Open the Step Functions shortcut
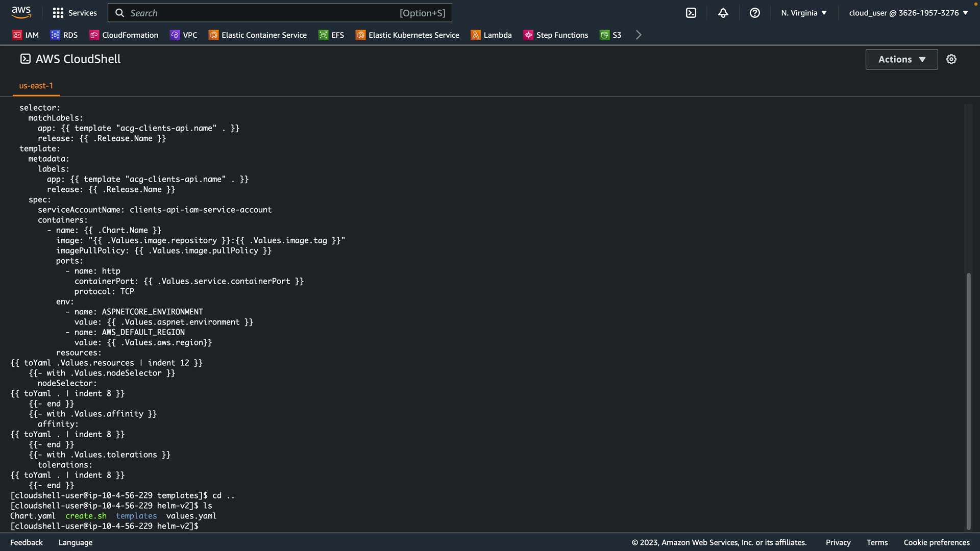The width and height of the screenshot is (980, 551). [x=556, y=35]
